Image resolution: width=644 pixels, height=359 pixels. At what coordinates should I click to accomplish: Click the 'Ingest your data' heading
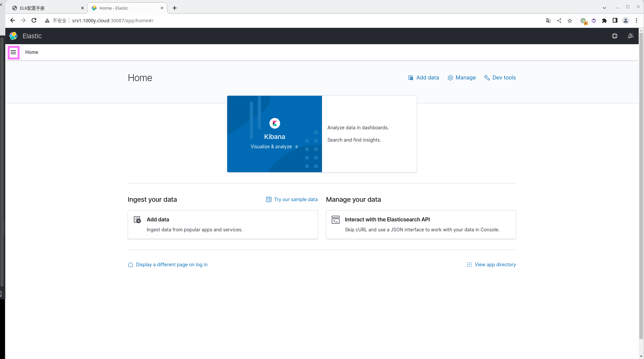pyautogui.click(x=152, y=199)
